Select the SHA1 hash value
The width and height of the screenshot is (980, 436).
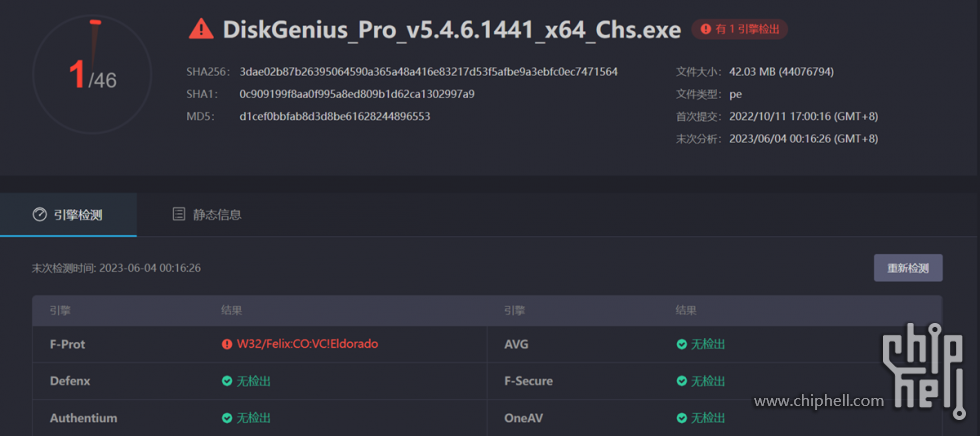point(357,94)
